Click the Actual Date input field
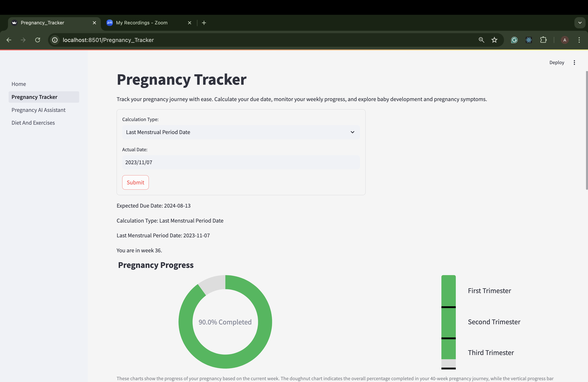This screenshot has height=382, width=588. coord(241,162)
